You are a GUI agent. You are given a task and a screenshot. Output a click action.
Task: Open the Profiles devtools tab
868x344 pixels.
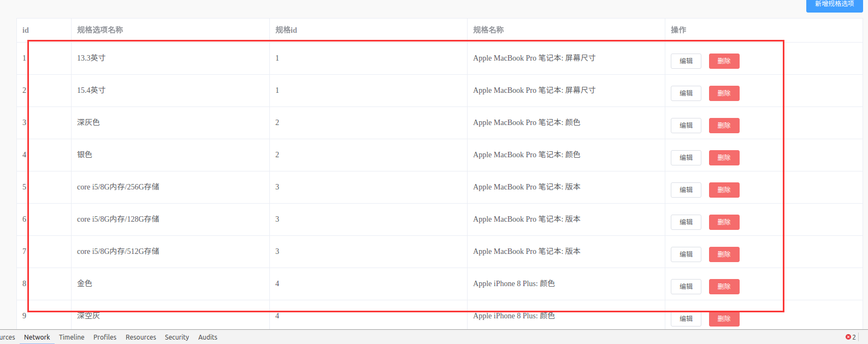tap(105, 337)
